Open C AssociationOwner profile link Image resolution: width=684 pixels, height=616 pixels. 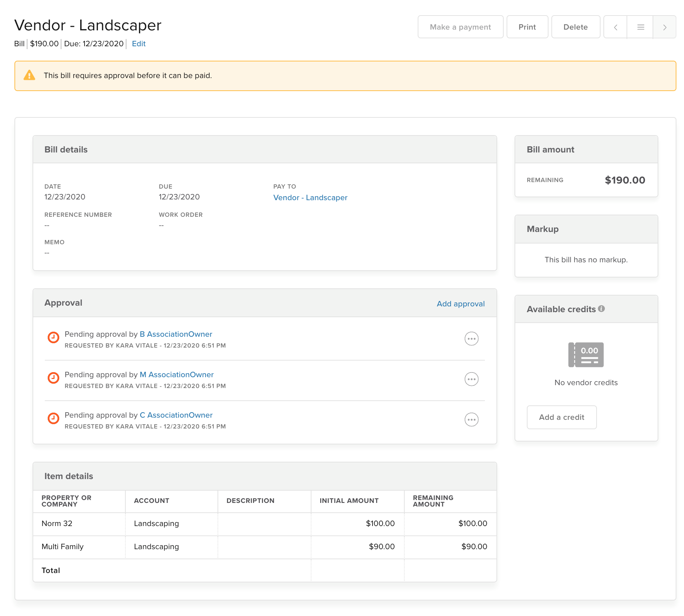pos(176,415)
